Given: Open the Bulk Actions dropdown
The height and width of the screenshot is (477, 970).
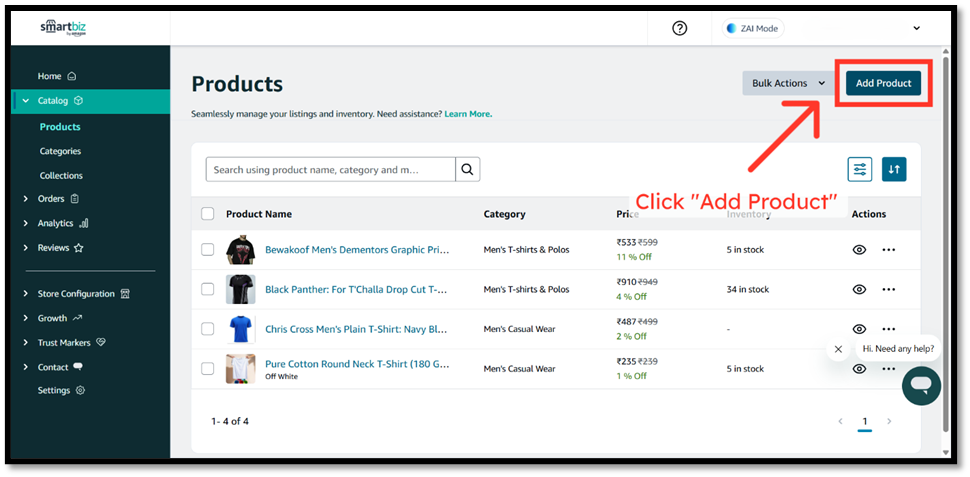Looking at the screenshot, I should 788,83.
